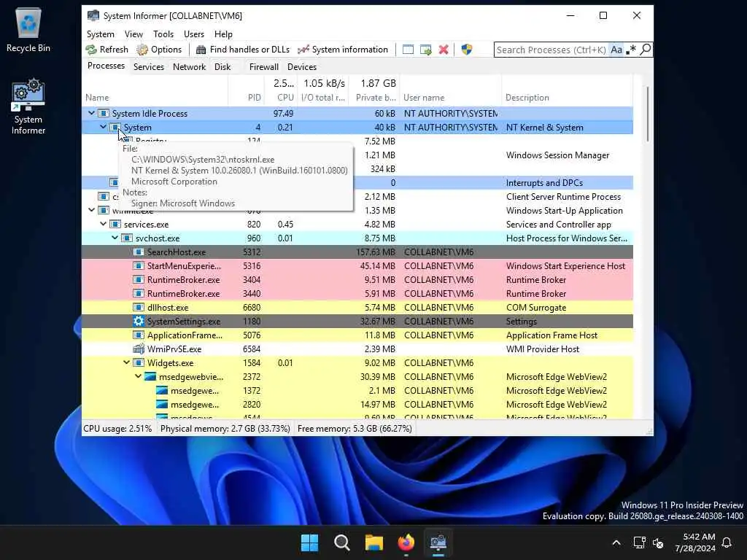Select the SearchHost.exe process icon
Image resolution: width=747 pixels, height=560 pixels.
point(138,252)
